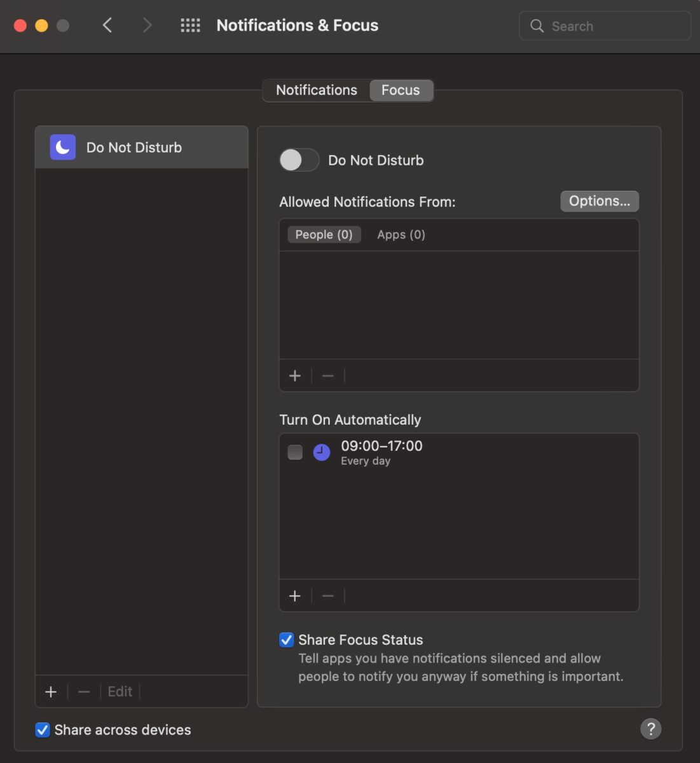700x763 pixels.
Task: Click the Edit button below Focus list
Action: click(120, 692)
